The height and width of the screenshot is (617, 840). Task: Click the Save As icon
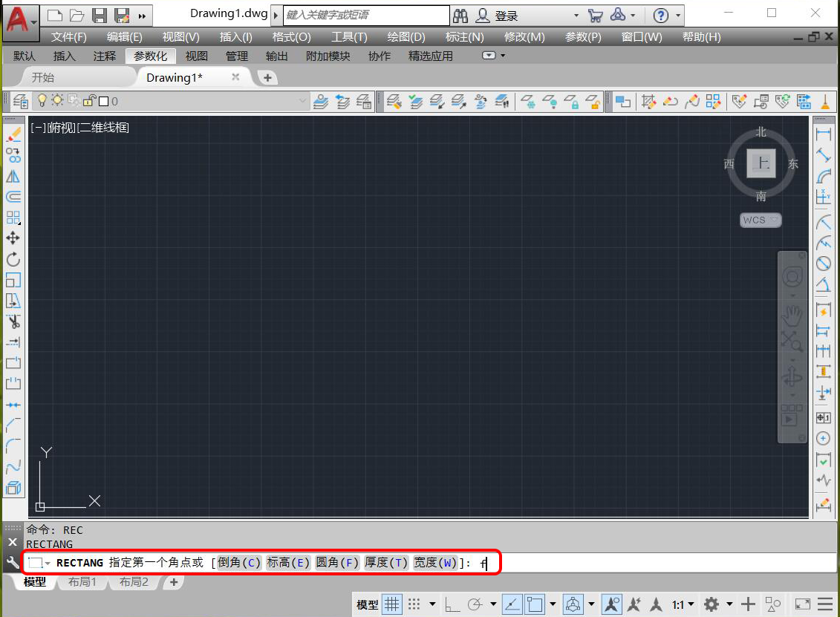[122, 16]
